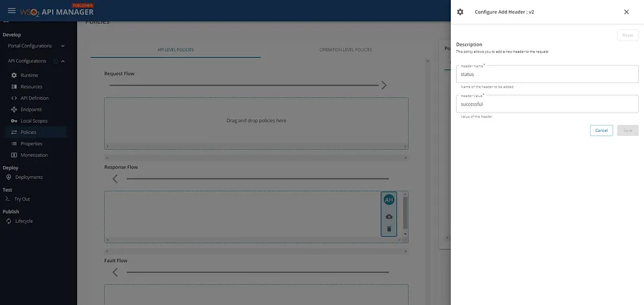Click the Monetization icon
The height and width of the screenshot is (305, 644).
tap(14, 155)
